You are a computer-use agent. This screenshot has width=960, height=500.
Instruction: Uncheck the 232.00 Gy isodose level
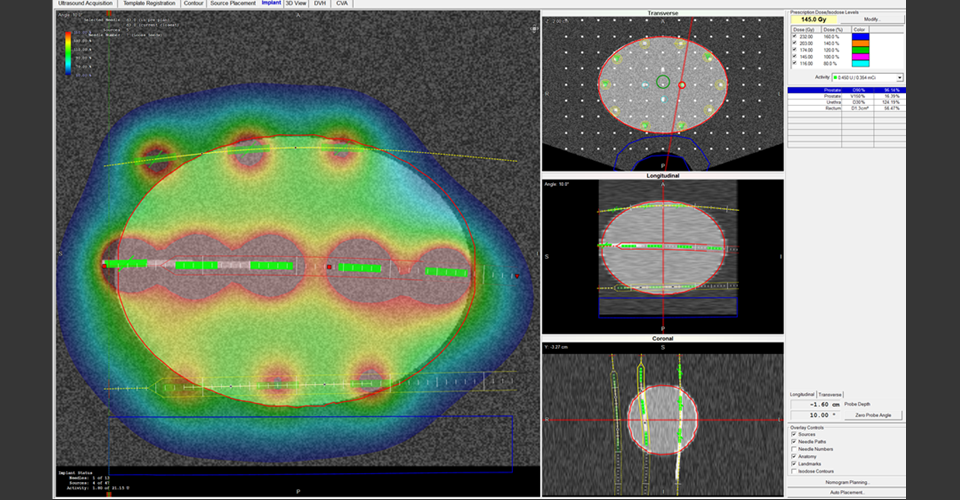[795, 37]
